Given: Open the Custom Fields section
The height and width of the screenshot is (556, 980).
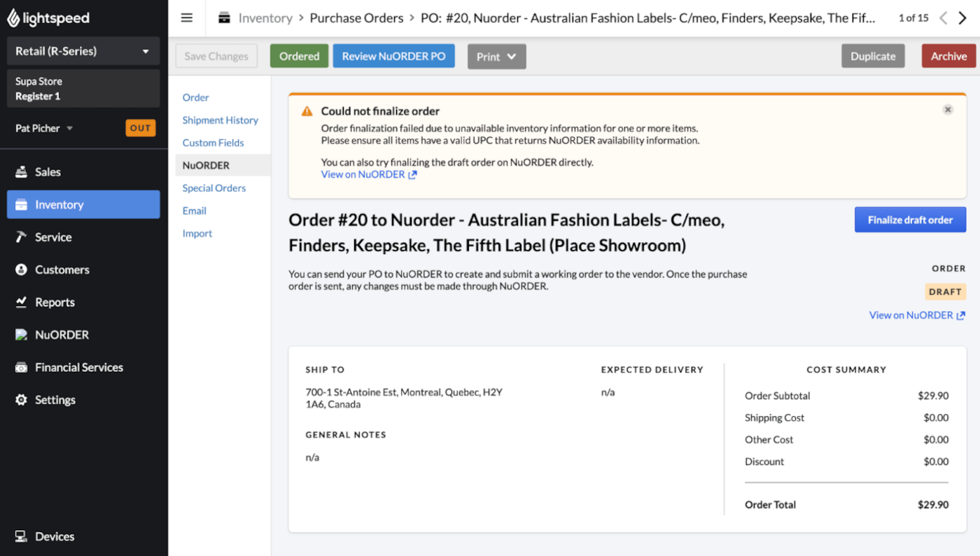Looking at the screenshot, I should click(213, 143).
